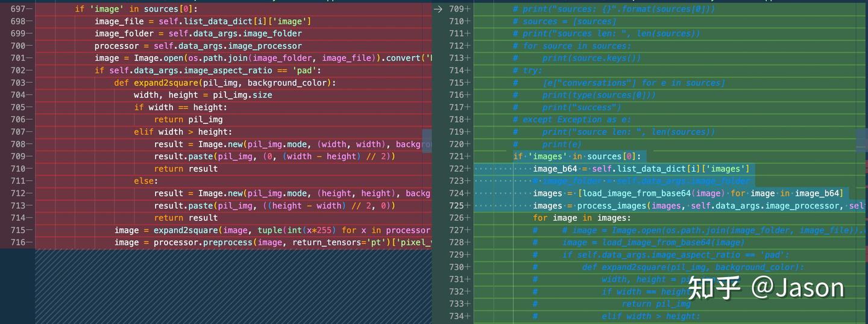Click the commented "sources len" print on line 711
868x324 pixels.
click(x=606, y=33)
